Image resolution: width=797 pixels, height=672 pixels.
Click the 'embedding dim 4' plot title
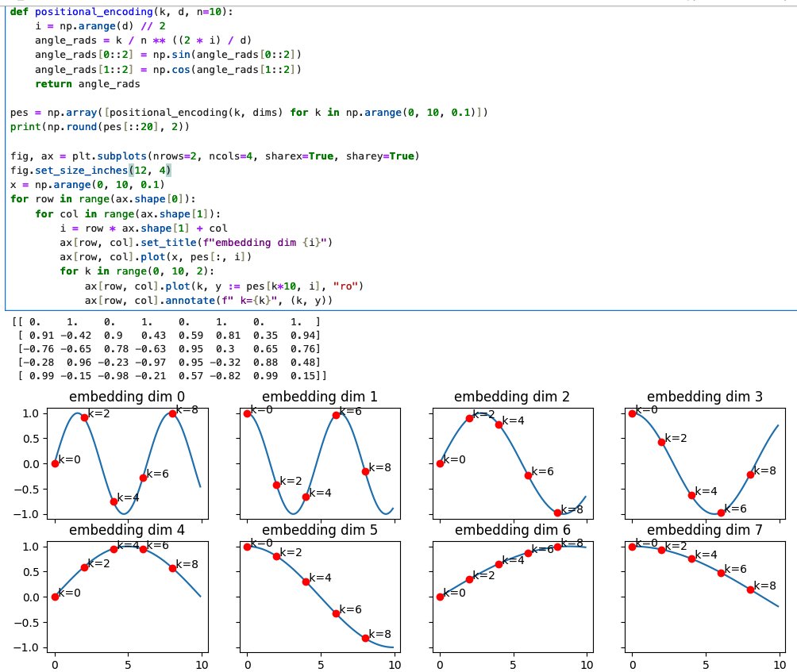pyautogui.click(x=127, y=530)
